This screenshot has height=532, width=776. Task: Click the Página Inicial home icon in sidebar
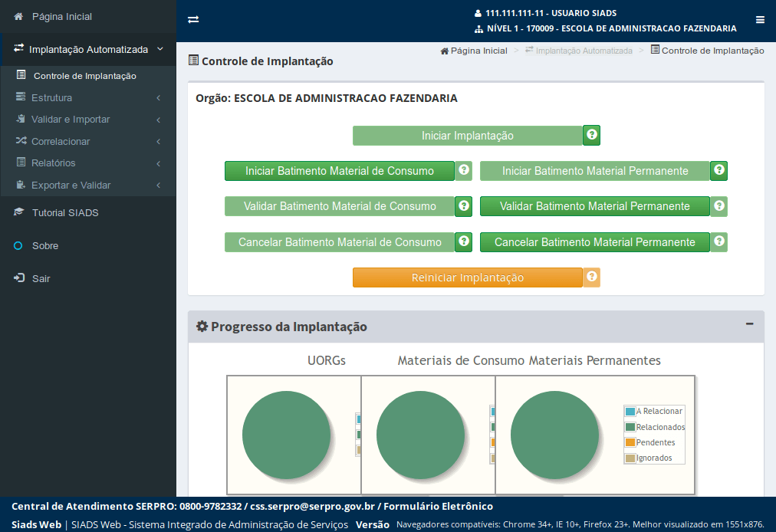[x=18, y=16]
